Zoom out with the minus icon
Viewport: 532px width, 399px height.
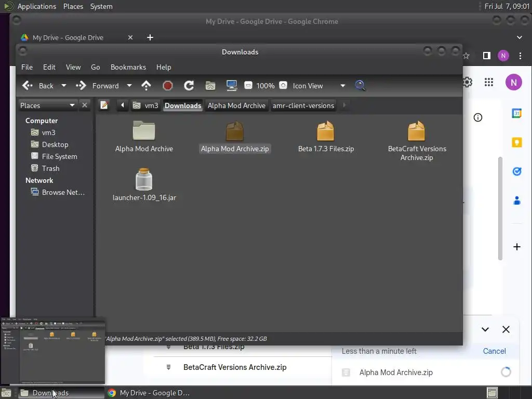coord(248,86)
